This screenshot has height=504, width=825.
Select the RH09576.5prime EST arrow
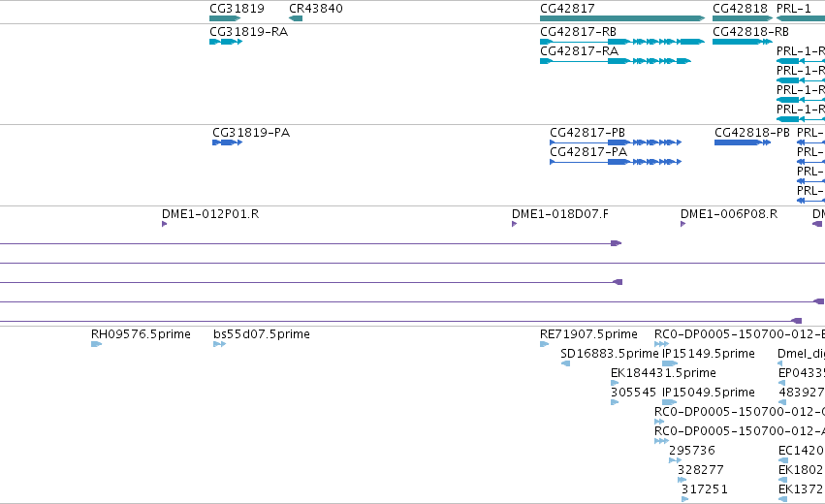(x=96, y=344)
